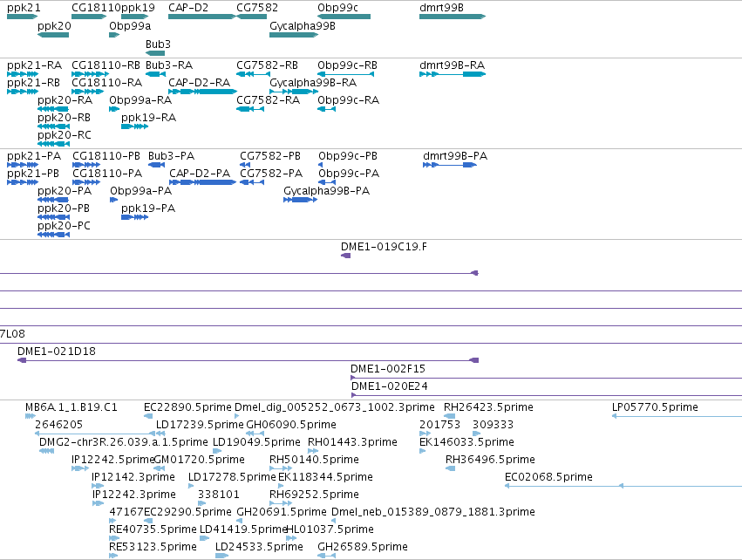
Task: Click the ppk20-RC transcript label
Action: point(65,135)
